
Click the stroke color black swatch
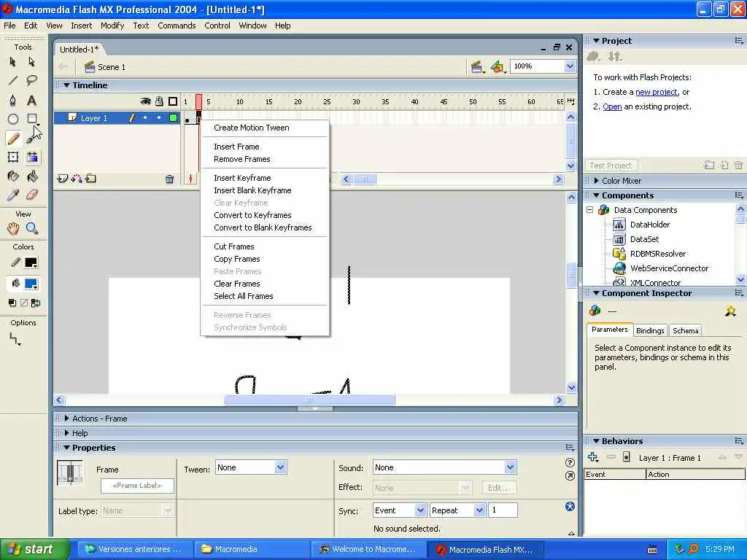31,262
